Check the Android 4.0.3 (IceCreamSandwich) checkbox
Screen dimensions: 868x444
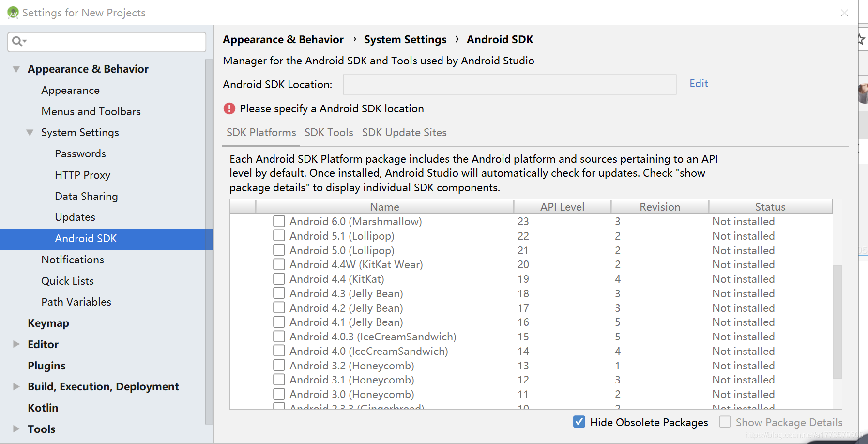coord(279,336)
